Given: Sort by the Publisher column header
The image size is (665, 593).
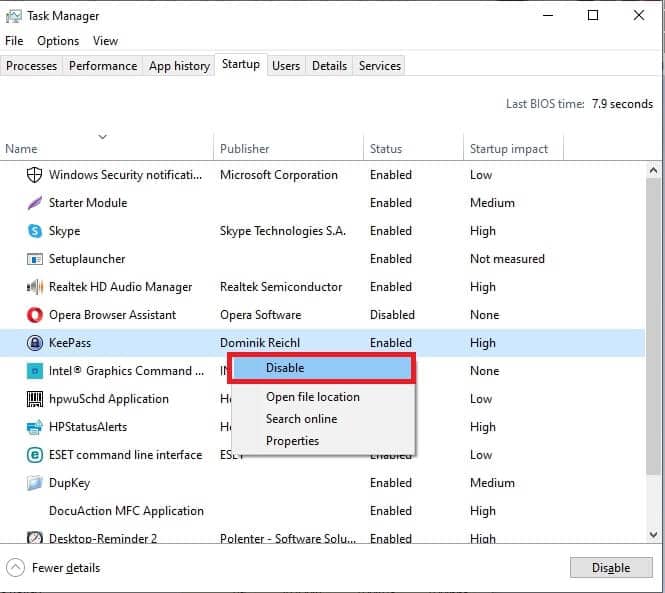Looking at the screenshot, I should click(x=288, y=149).
